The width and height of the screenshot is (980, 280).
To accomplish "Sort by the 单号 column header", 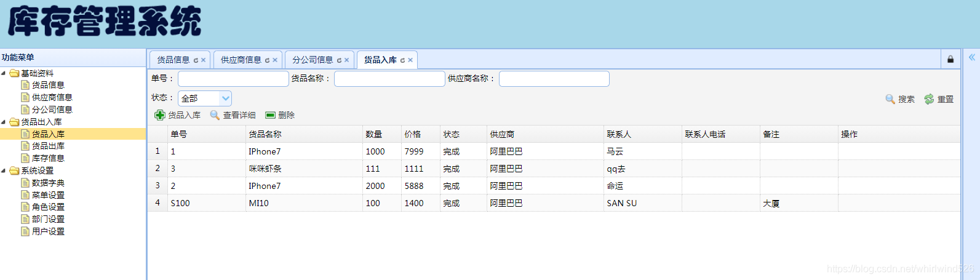I will pos(206,134).
